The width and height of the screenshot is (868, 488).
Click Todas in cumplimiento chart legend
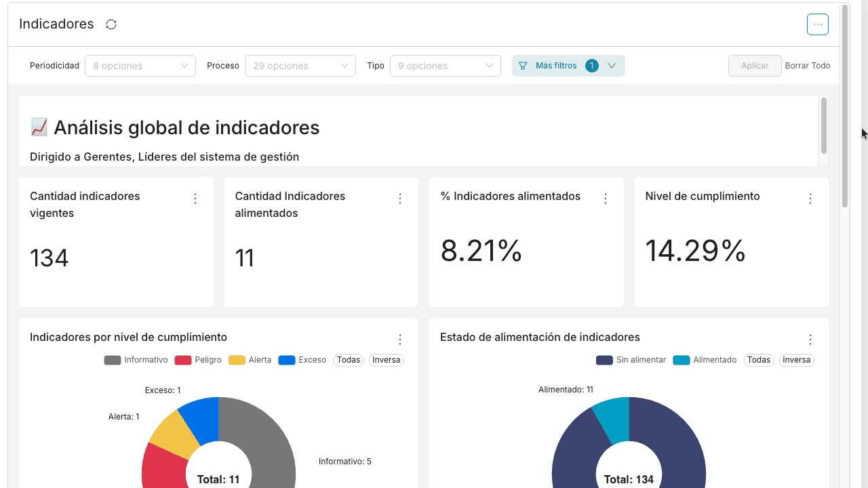[349, 360]
